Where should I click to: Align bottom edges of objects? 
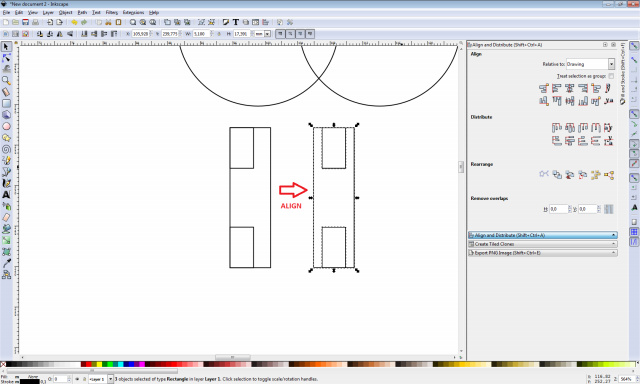pos(583,101)
